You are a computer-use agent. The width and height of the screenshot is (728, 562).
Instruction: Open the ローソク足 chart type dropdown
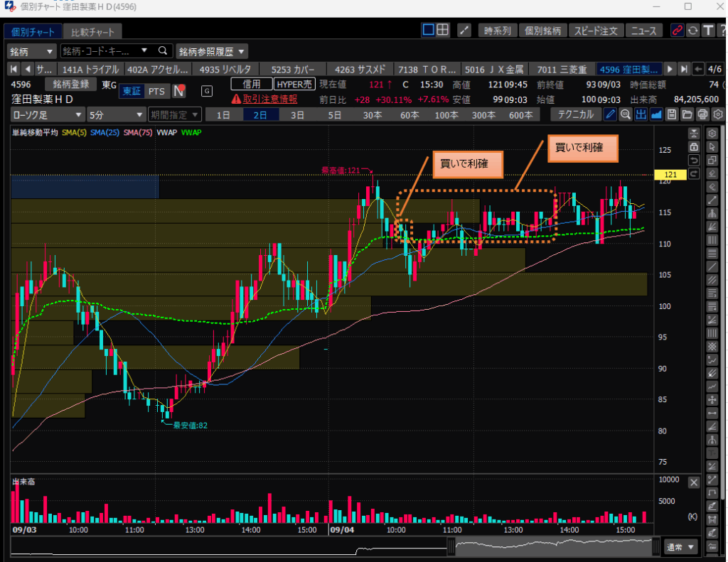tap(47, 114)
